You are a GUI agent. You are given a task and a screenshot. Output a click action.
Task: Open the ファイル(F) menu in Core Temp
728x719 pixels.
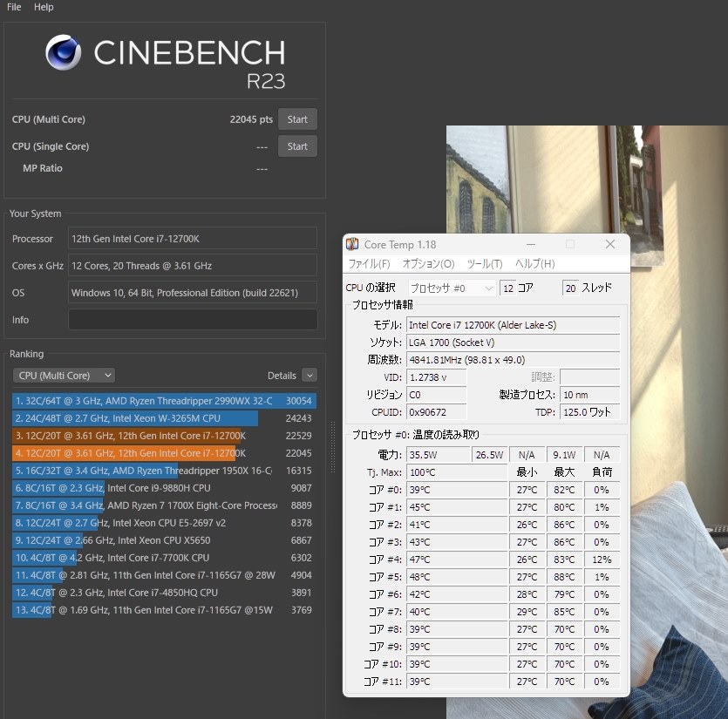click(369, 264)
